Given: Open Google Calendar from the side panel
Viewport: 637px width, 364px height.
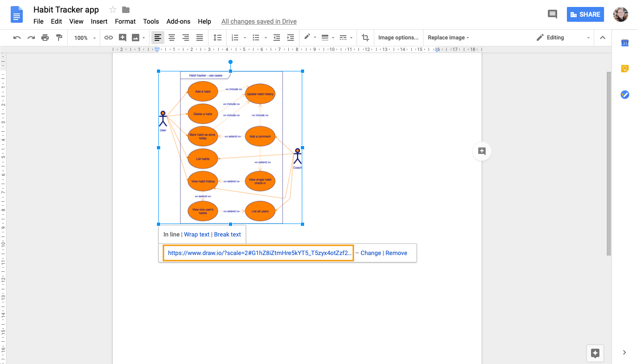Looking at the screenshot, I should click(624, 43).
